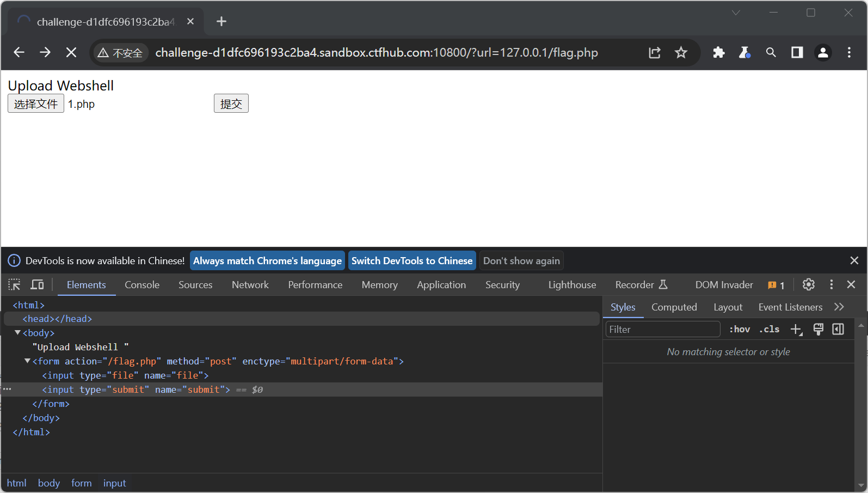Open the Computed styles tab
Image resolution: width=868 pixels, height=493 pixels.
[674, 307]
